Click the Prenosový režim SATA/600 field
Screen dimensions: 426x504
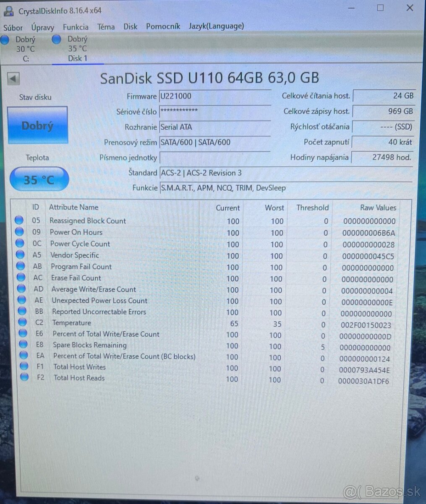click(214, 142)
